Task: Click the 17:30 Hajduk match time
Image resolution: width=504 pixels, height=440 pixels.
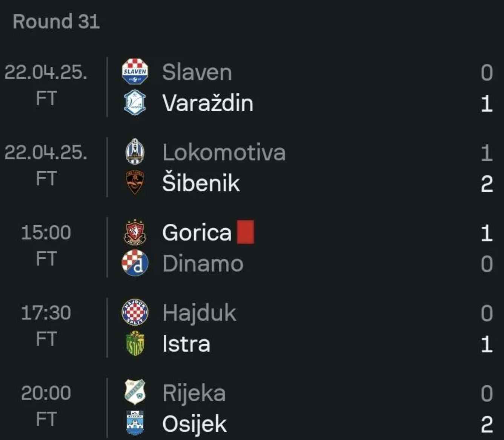Action: [x=46, y=313]
